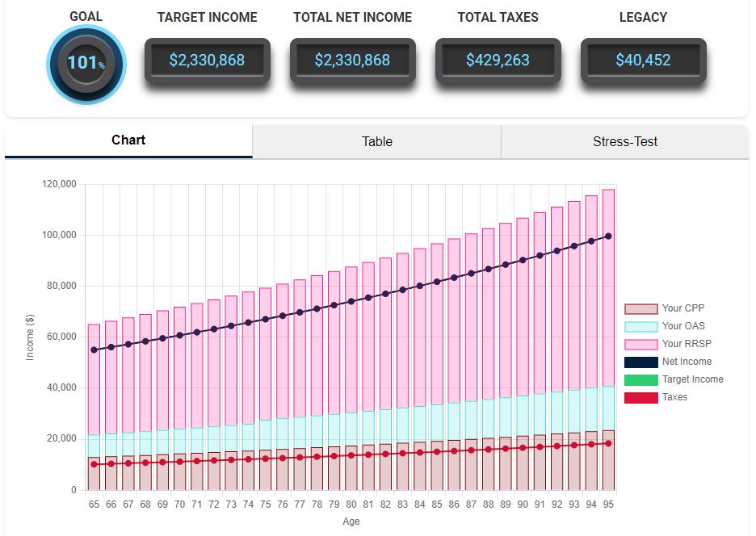This screenshot has width=756, height=536.
Task: Click the Legacy value $40,452
Action: tap(643, 61)
